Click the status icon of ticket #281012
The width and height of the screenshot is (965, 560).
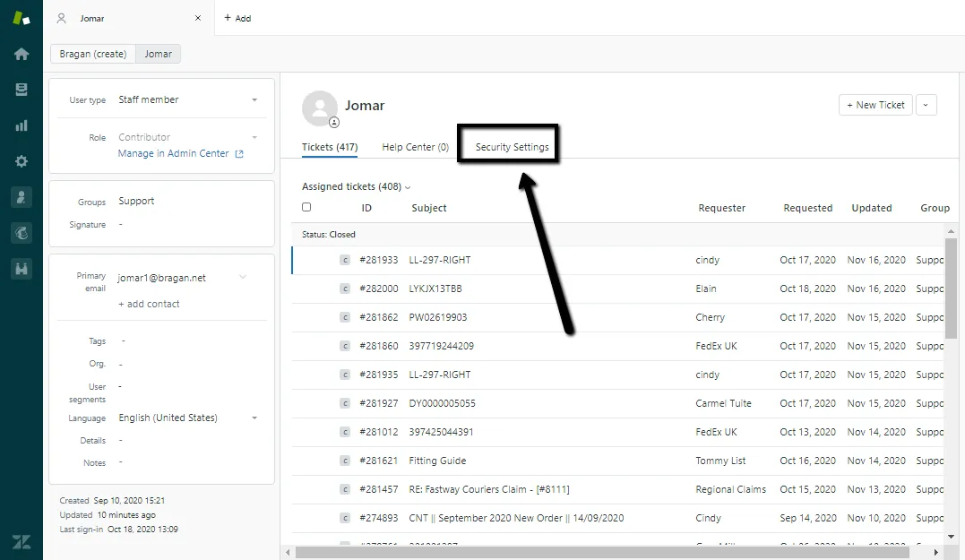pyautogui.click(x=345, y=432)
